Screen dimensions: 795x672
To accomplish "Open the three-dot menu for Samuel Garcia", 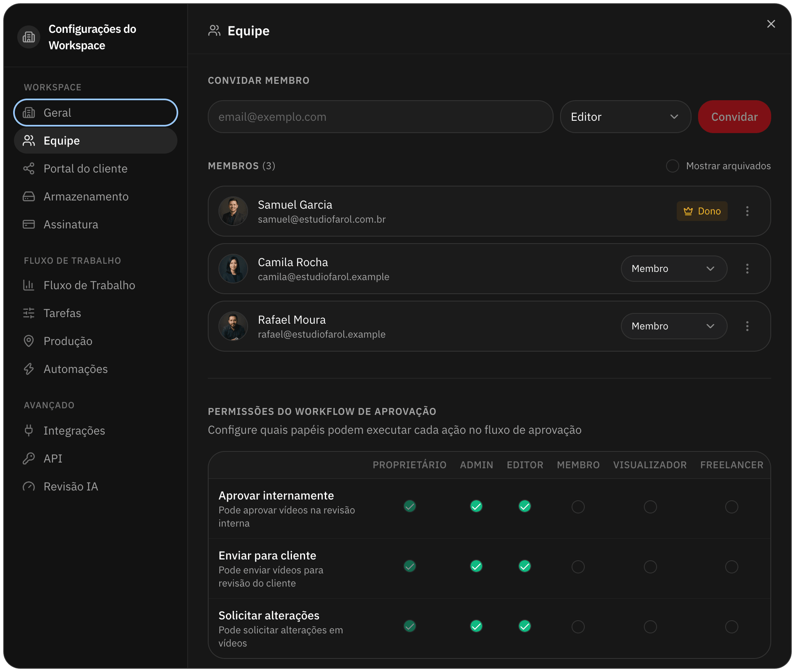I will [x=747, y=211].
